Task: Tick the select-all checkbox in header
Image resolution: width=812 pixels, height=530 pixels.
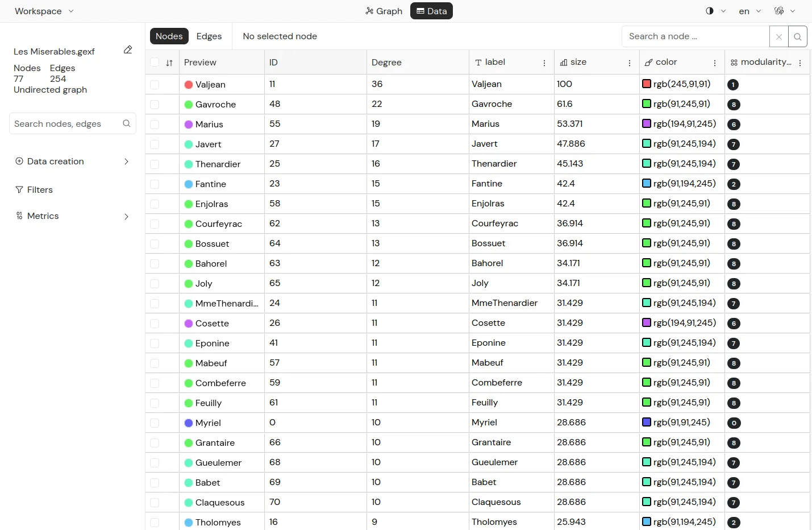Action: [155, 62]
